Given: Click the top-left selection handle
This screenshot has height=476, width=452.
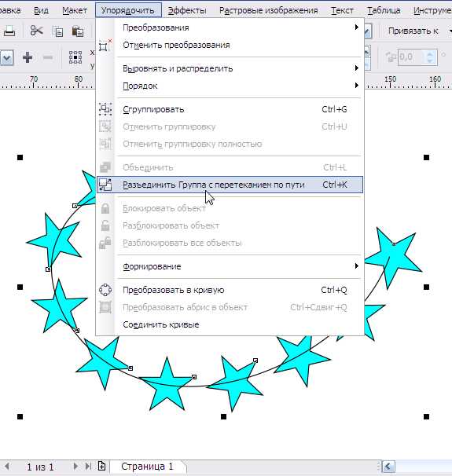Looking at the screenshot, I should (20, 157).
